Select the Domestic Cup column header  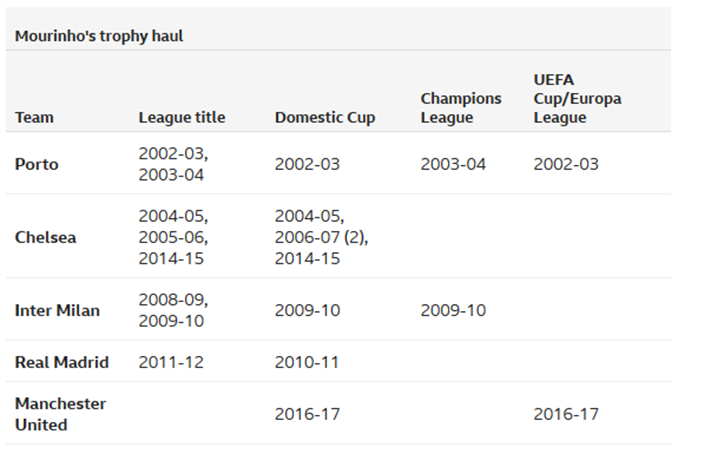click(325, 117)
